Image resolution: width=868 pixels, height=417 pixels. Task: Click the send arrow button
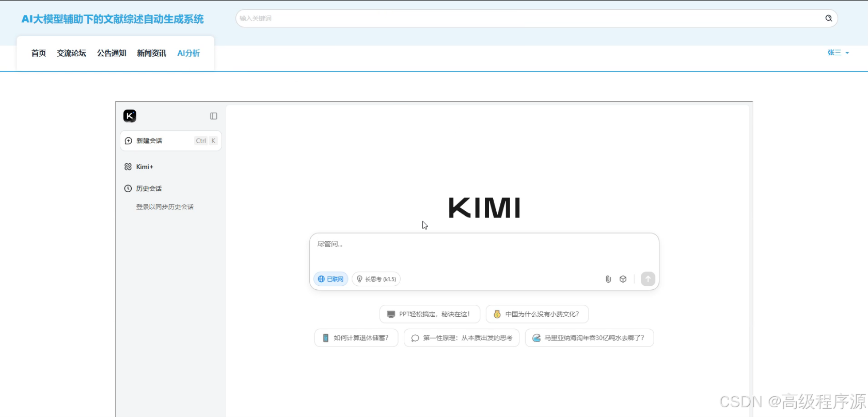coord(648,279)
